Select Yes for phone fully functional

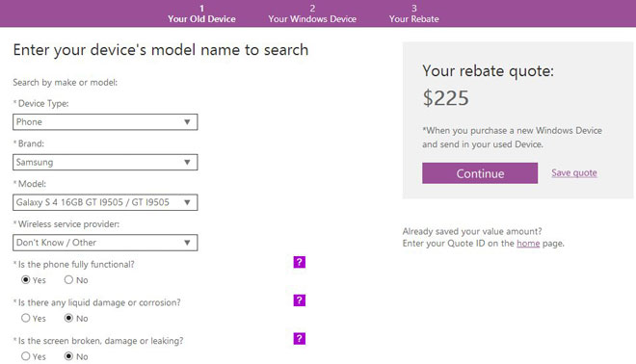[x=26, y=279]
